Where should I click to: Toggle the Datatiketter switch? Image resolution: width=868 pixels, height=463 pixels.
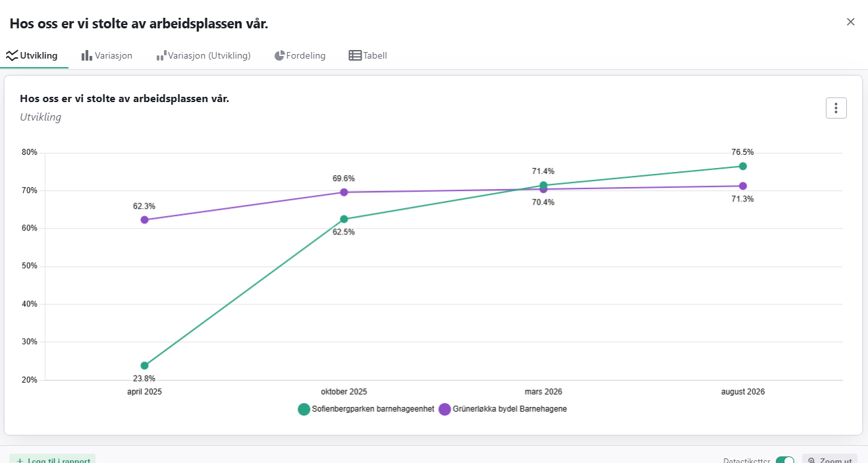(x=785, y=461)
